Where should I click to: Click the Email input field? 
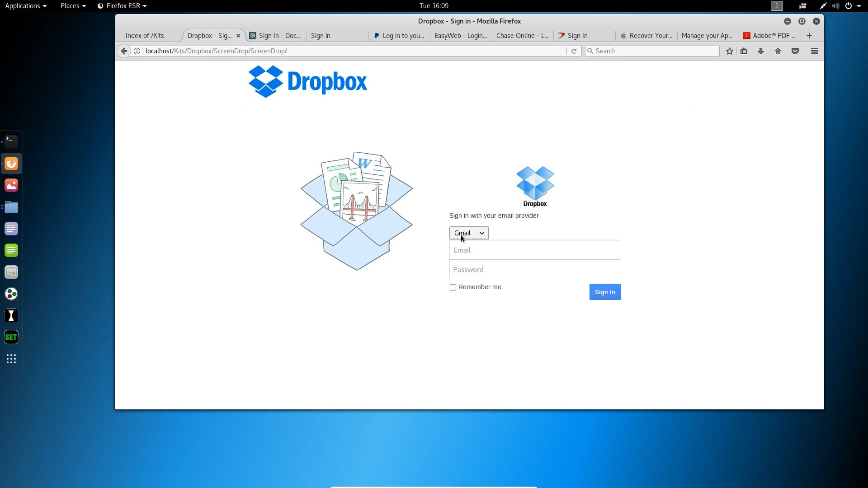[x=535, y=250]
